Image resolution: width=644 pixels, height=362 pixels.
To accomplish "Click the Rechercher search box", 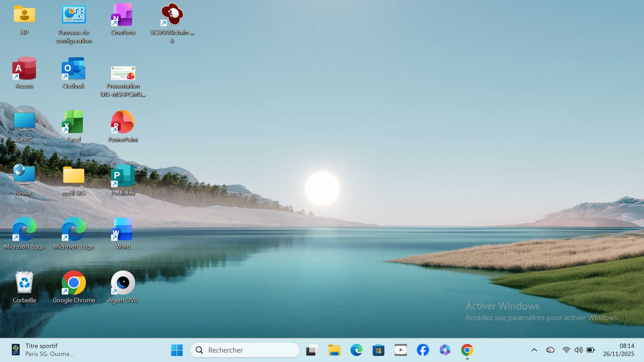I will tap(245, 350).
